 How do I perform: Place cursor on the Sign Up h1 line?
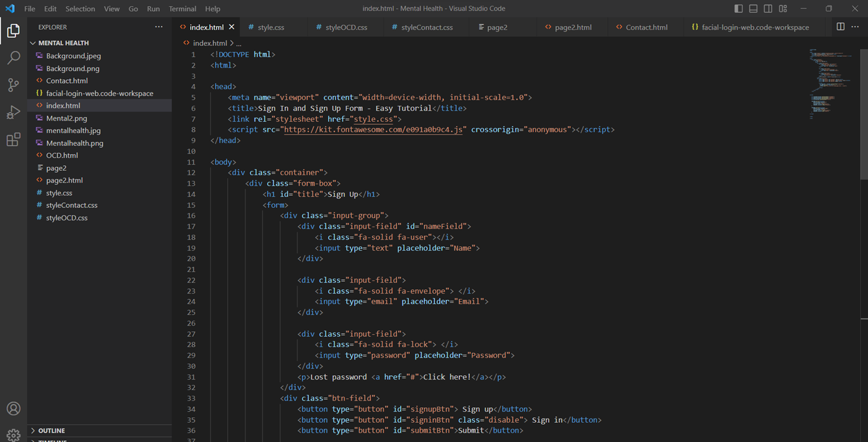click(321, 194)
